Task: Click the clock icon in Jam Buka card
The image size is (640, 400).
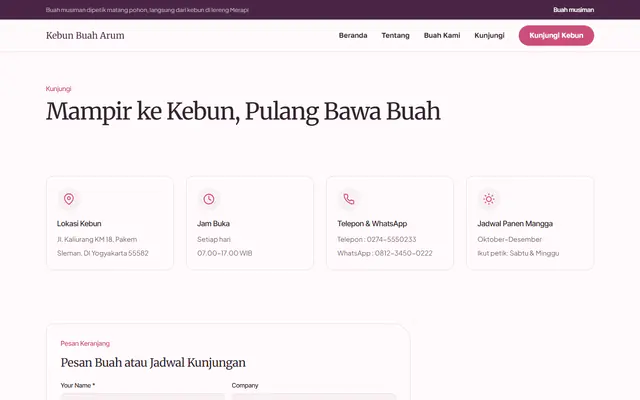Action: click(209, 199)
